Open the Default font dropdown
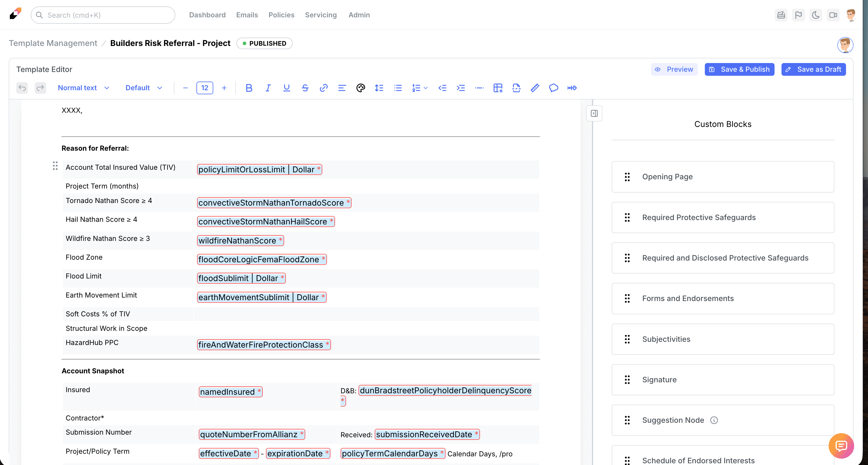The image size is (868, 465). (144, 88)
